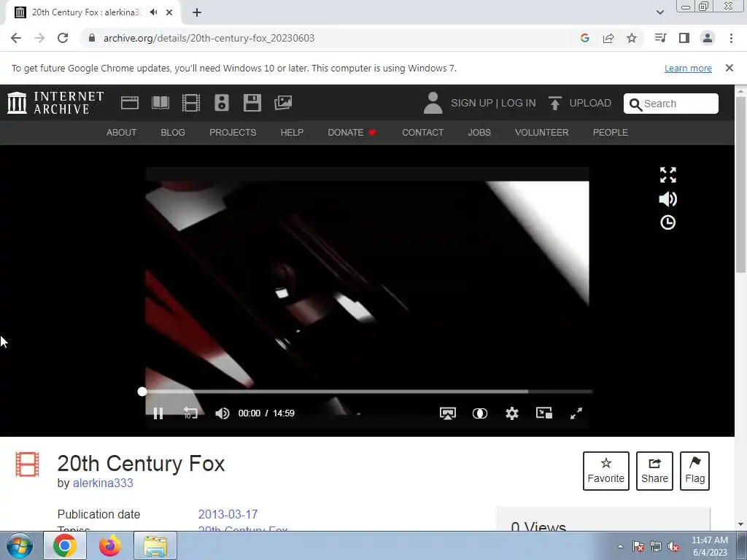This screenshot has height=560, width=747.
Task: Rewind video 10 seconds
Action: [190, 413]
